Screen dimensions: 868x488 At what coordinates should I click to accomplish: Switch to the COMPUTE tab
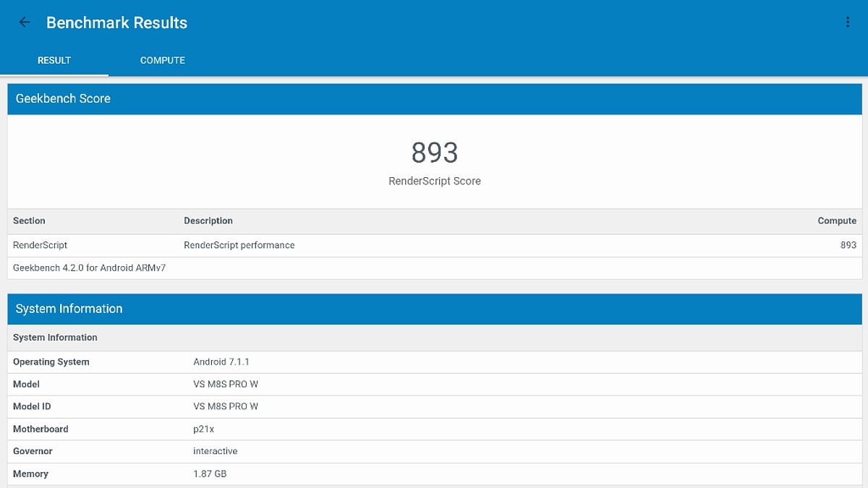point(162,61)
